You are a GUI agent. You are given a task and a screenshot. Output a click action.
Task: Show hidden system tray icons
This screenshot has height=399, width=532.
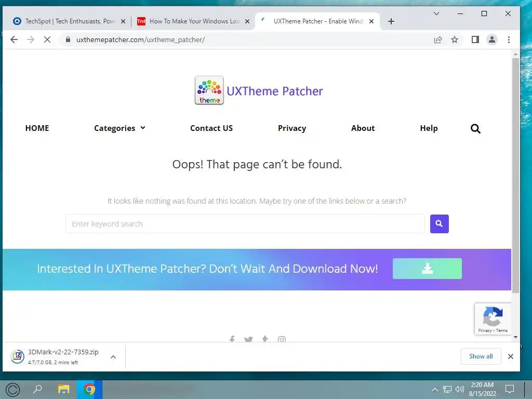click(435, 389)
